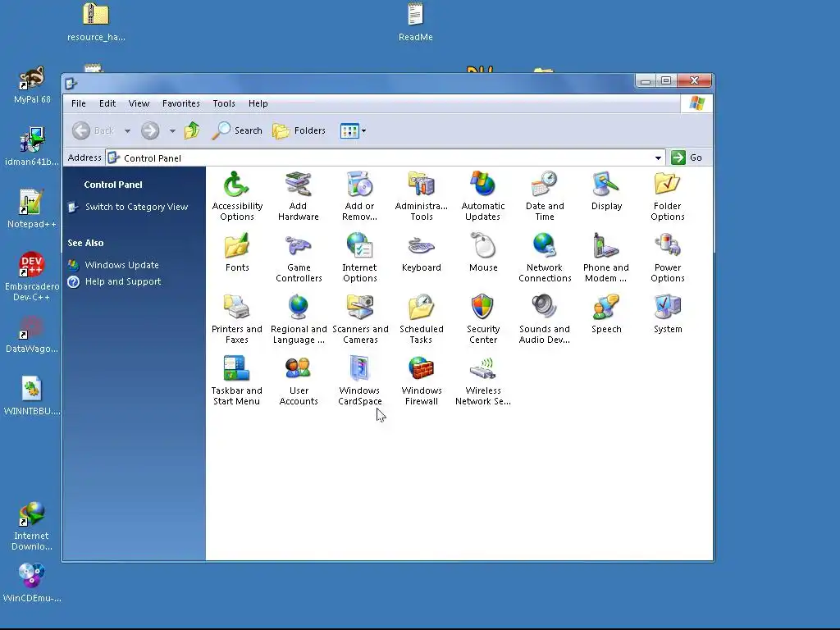
Task: Select Taskbar and Start Menu icon
Action: 236,381
